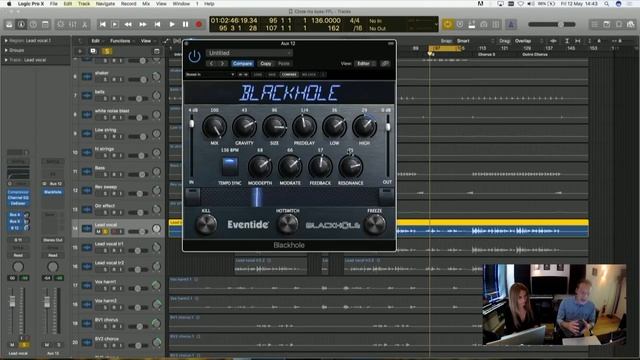Screen dimensions: 640x360
Task: Click the plugin link chain icon
Action: (385, 64)
